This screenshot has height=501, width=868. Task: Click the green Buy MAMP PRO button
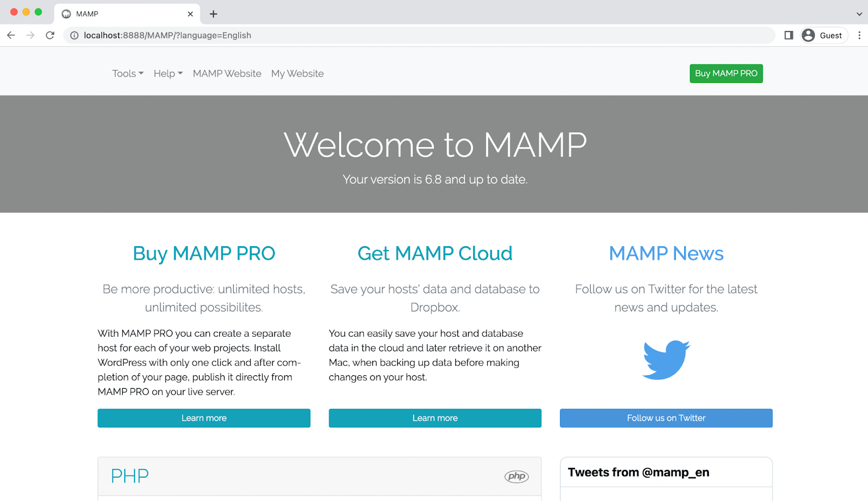726,73
